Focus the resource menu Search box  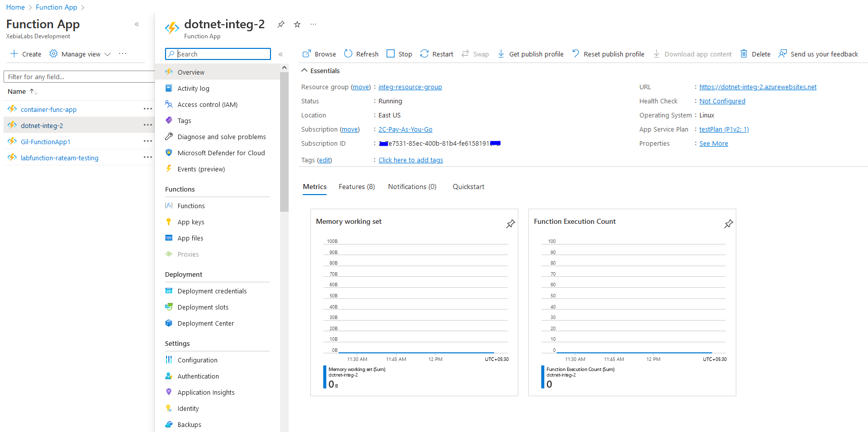218,54
